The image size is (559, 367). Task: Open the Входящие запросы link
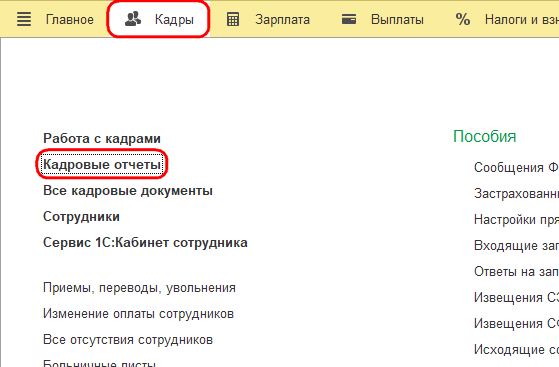pos(516,245)
